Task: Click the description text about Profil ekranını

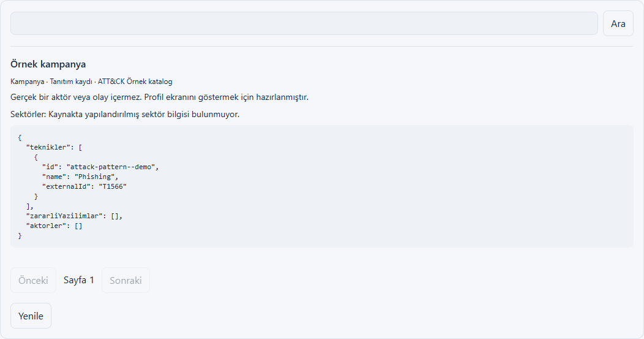Action: pos(159,97)
